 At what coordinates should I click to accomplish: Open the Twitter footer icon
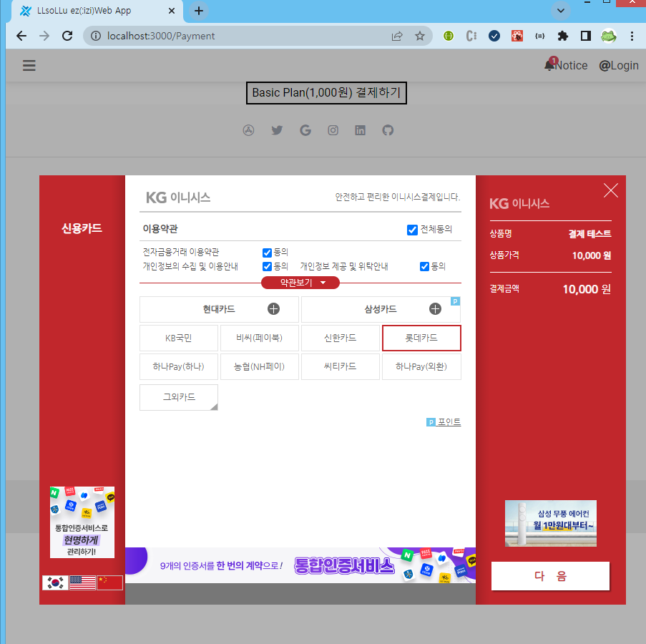tap(277, 130)
